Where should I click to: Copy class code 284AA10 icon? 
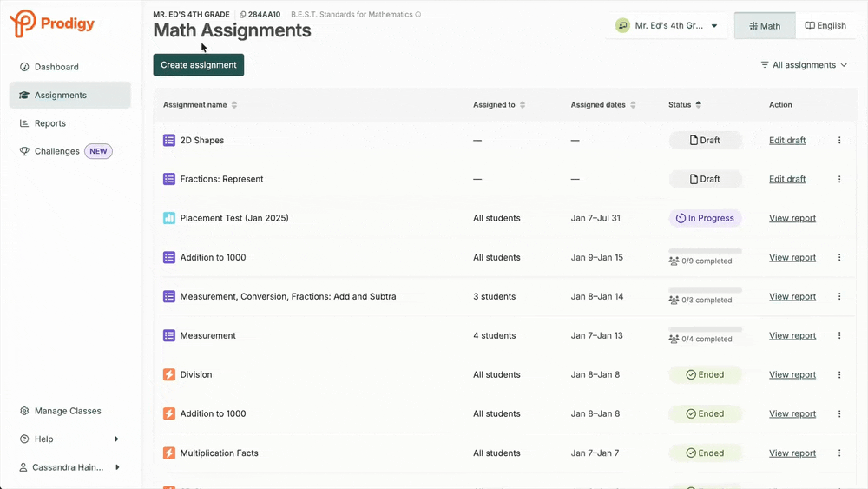pos(243,15)
